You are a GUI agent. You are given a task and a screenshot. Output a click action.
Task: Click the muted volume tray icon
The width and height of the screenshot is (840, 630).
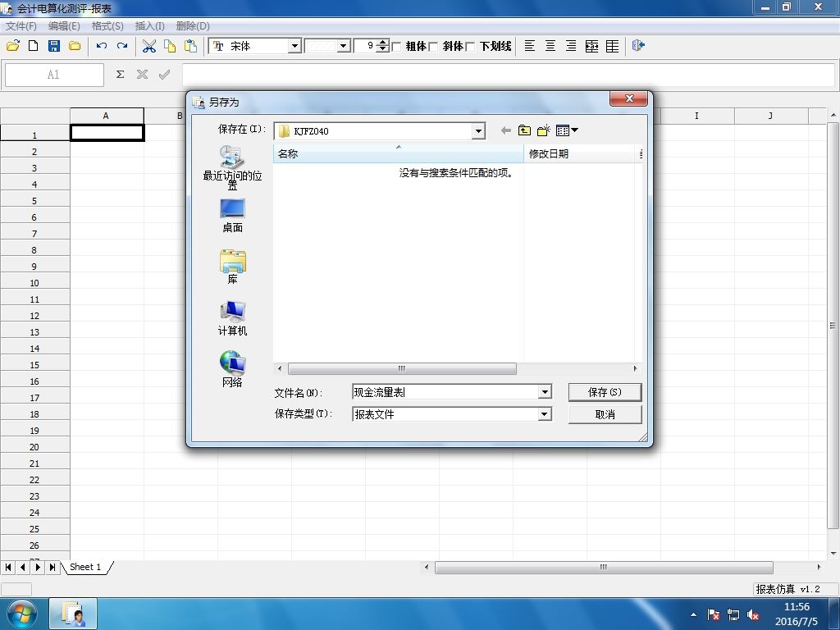coord(753,615)
